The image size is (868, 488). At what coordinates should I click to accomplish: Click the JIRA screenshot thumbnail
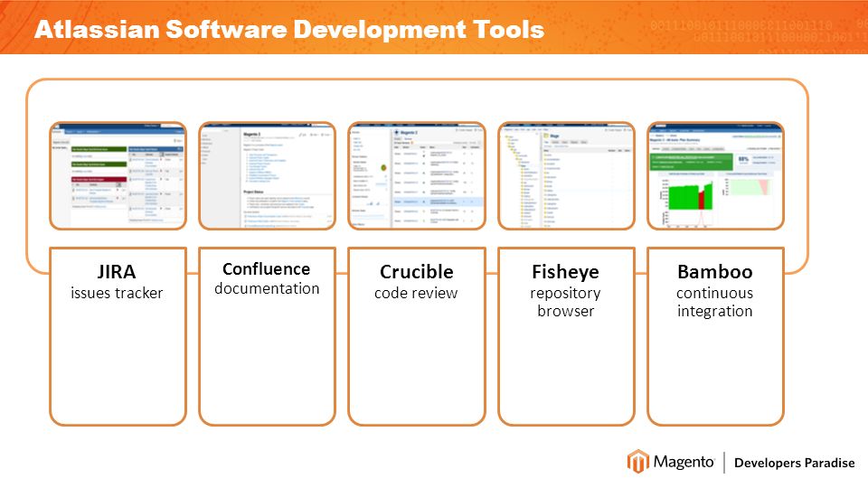click(x=118, y=175)
